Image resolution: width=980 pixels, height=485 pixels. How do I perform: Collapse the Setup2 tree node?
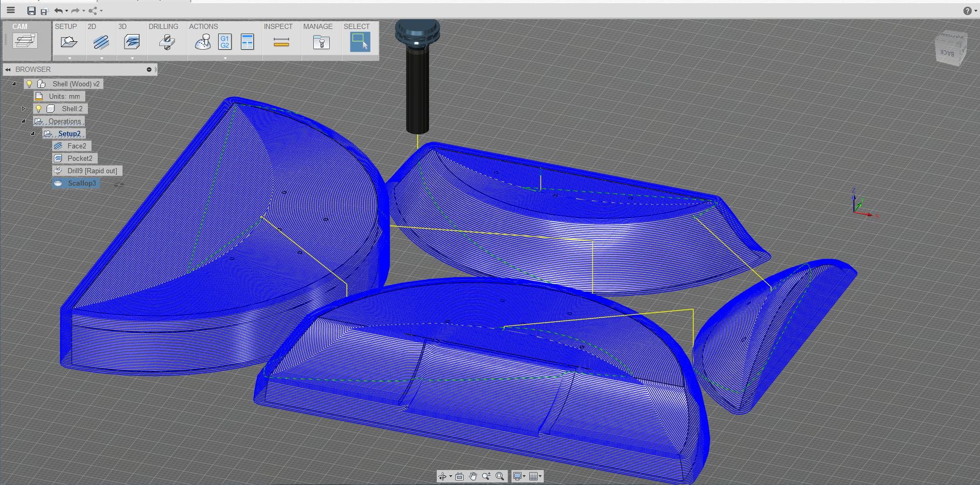33,133
